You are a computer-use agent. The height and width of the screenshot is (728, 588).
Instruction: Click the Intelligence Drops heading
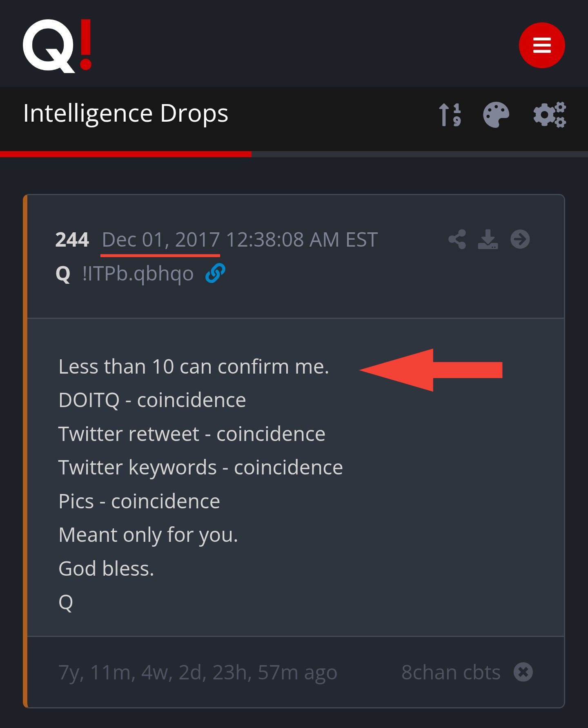tap(125, 113)
